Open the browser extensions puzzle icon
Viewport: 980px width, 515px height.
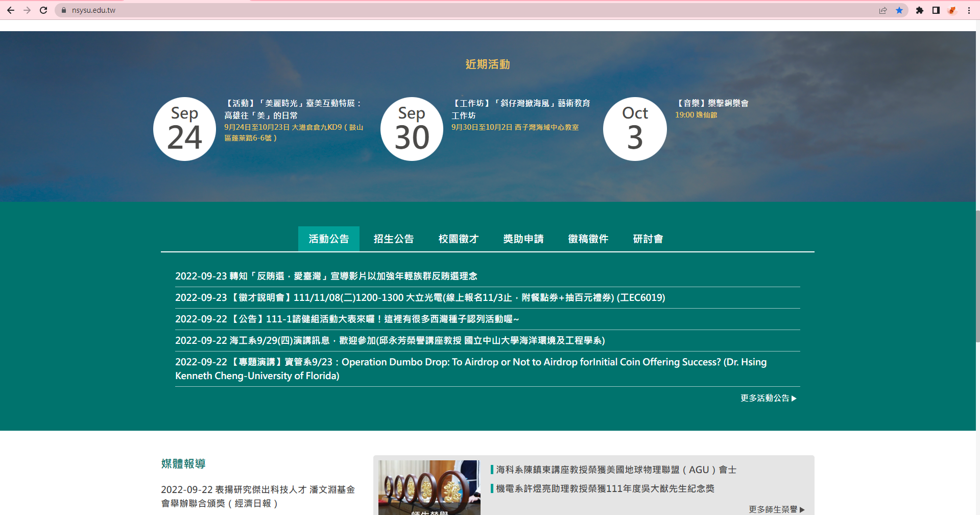920,10
